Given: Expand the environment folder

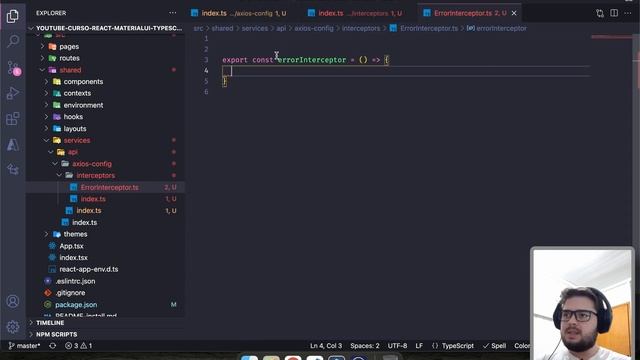Looking at the screenshot, I should point(106,105).
